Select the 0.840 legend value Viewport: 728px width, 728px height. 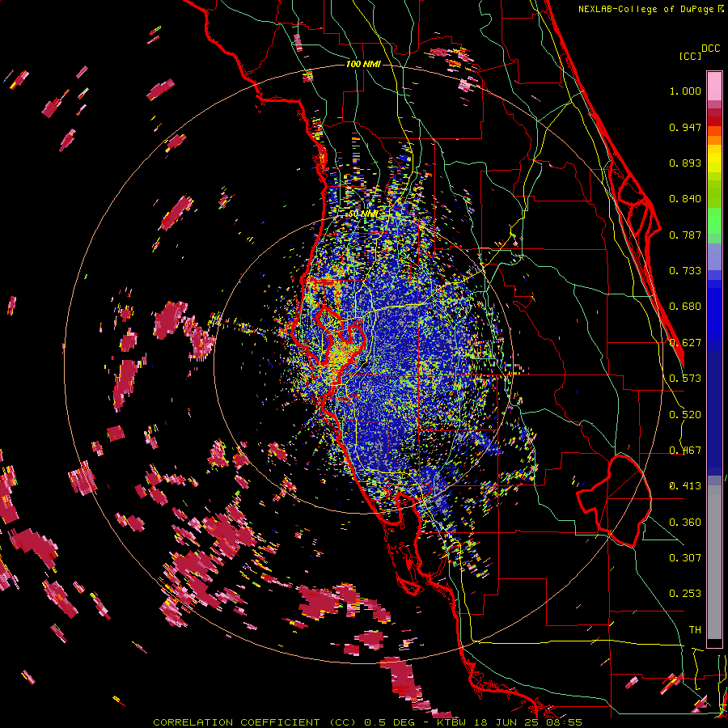click(685, 199)
